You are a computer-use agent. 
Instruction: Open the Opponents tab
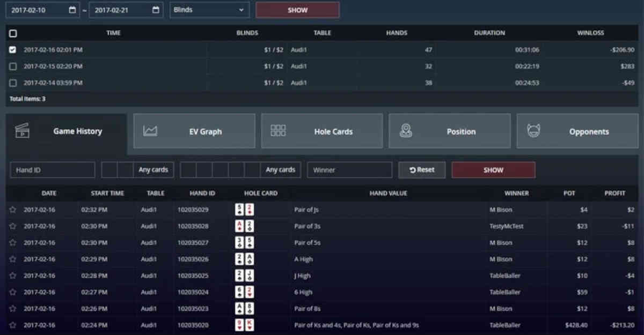click(x=577, y=131)
